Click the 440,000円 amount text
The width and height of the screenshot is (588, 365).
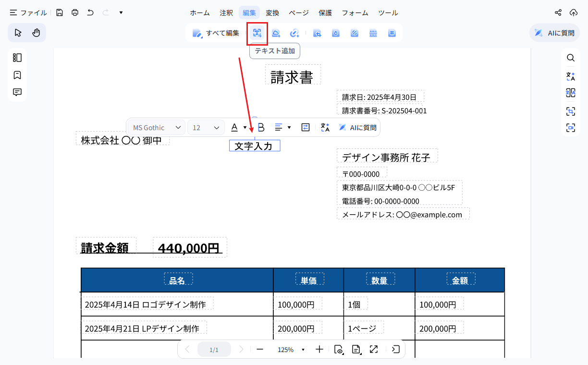tap(190, 247)
